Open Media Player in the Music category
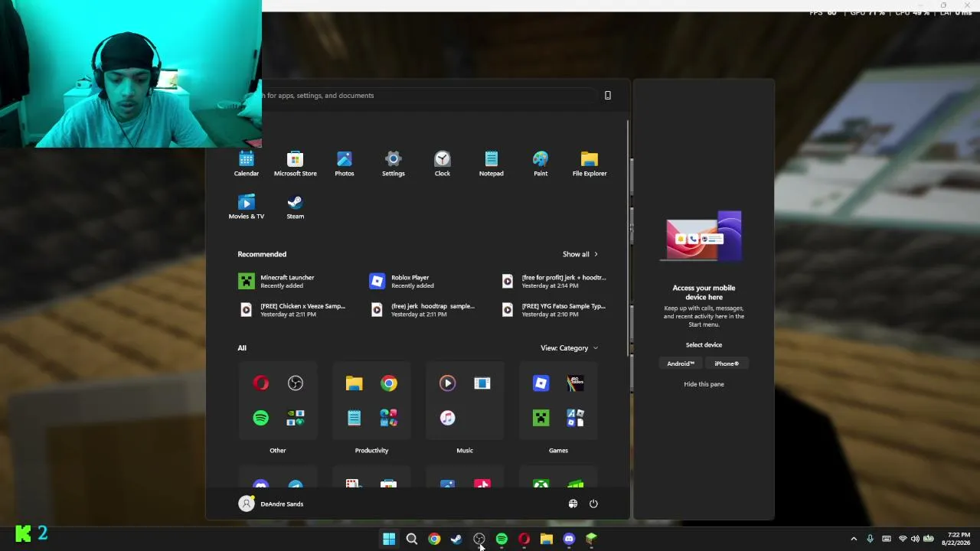 click(x=448, y=383)
